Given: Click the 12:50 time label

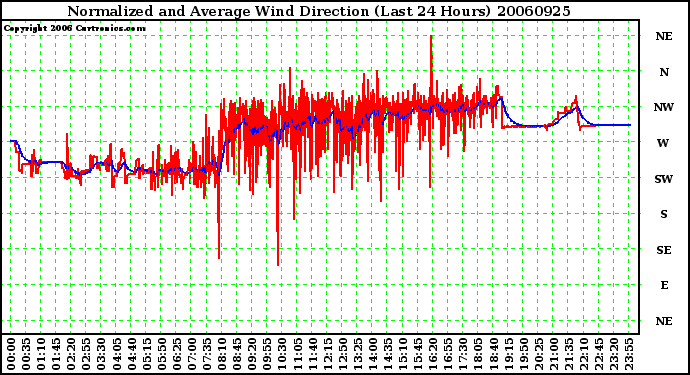Looking at the screenshot, I should (342, 354).
